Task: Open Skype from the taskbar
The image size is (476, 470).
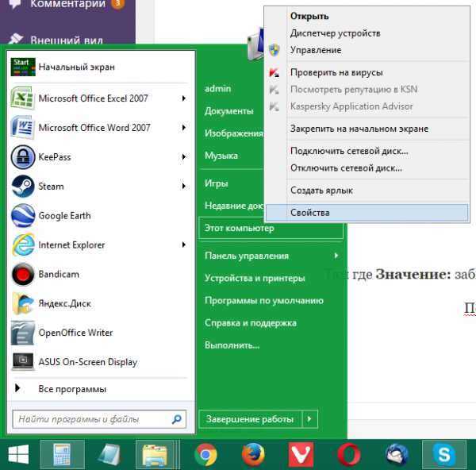Action: [x=444, y=455]
